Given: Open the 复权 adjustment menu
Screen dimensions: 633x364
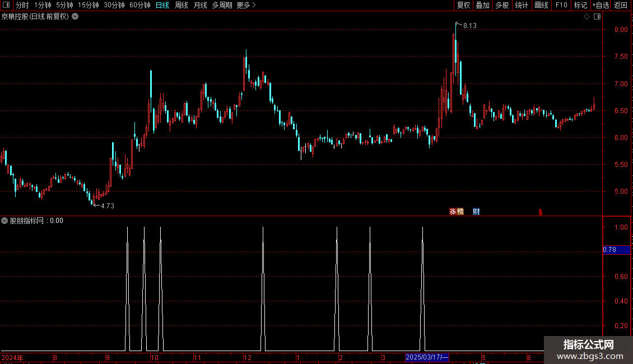Looking at the screenshot, I should click(x=463, y=5).
